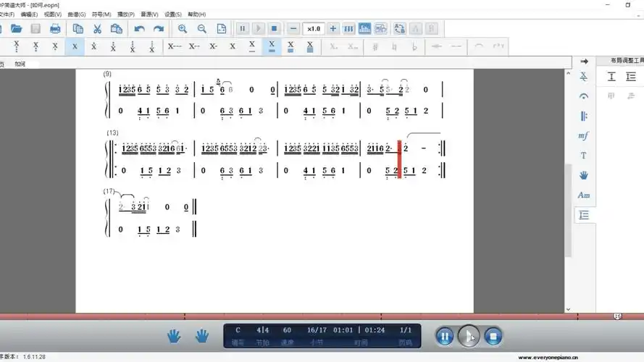Toggle the highlighted keyboard view toolbar button

pos(364,29)
